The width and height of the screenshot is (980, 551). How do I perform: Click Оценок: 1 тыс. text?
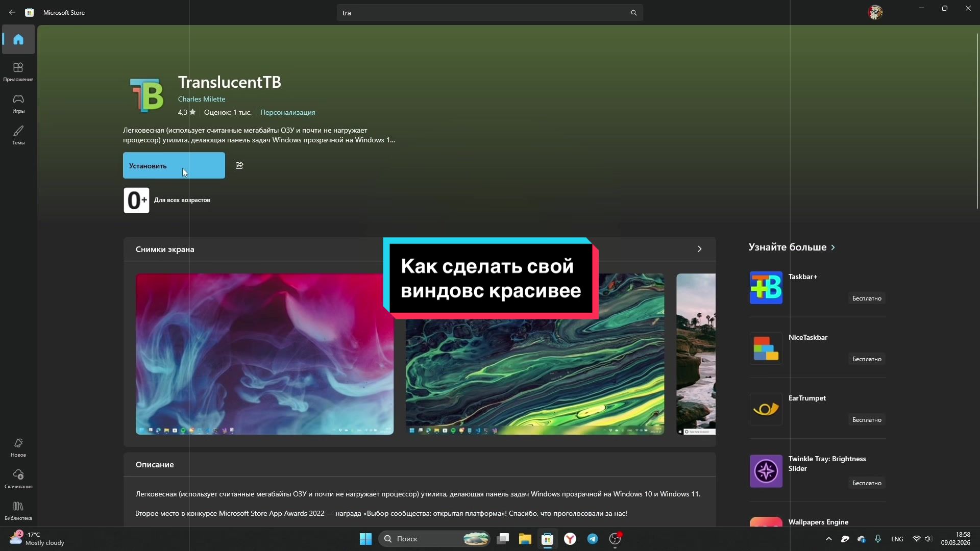click(x=228, y=112)
